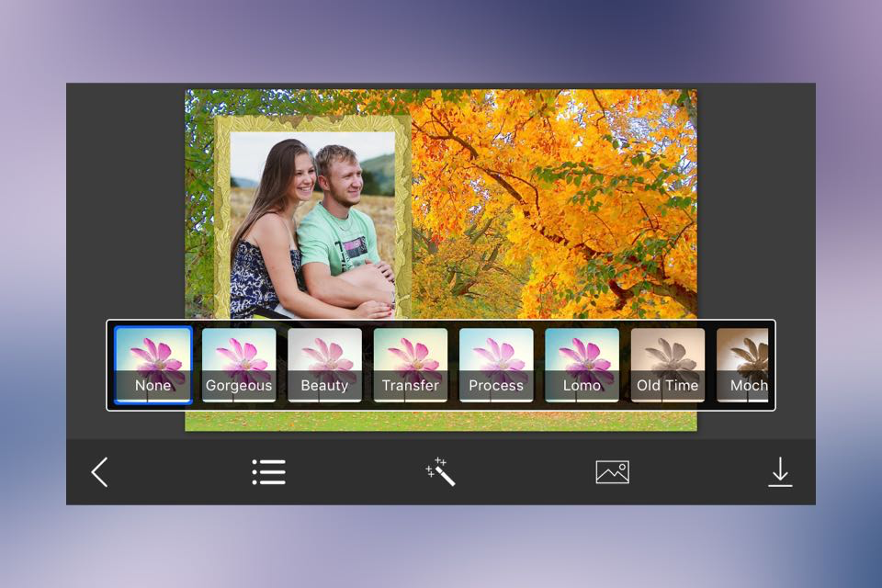Apply the Beauty filter

[324, 365]
